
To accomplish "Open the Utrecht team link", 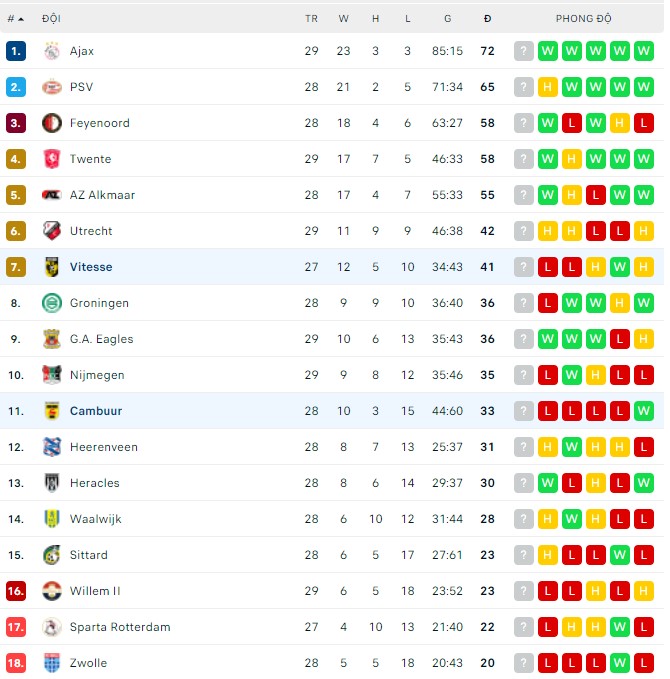I will point(91,231).
